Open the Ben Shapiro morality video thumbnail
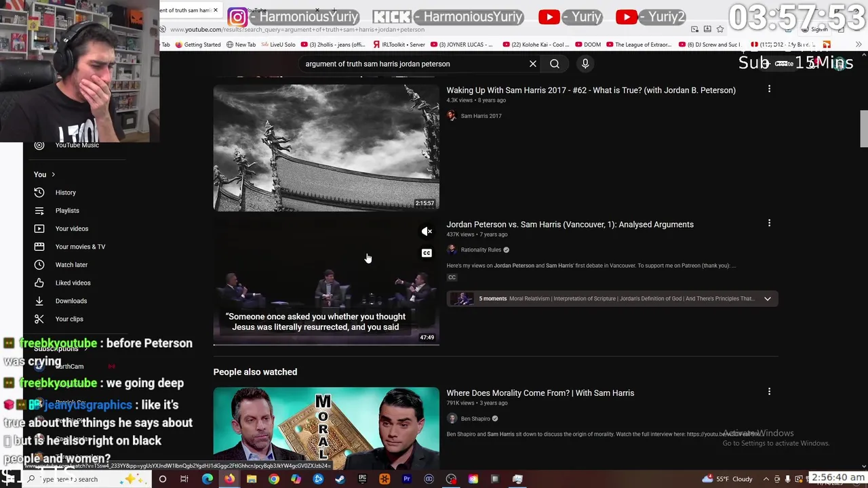This screenshot has height=488, width=868. 326,428
